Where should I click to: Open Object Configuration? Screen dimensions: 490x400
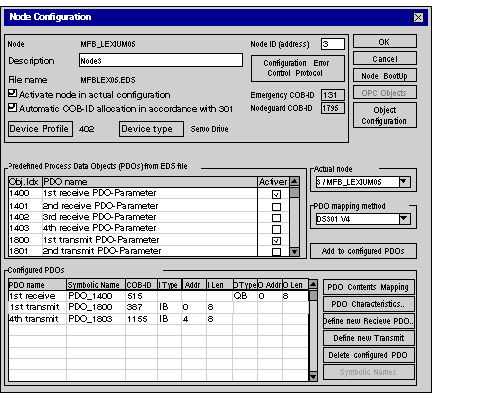385,115
